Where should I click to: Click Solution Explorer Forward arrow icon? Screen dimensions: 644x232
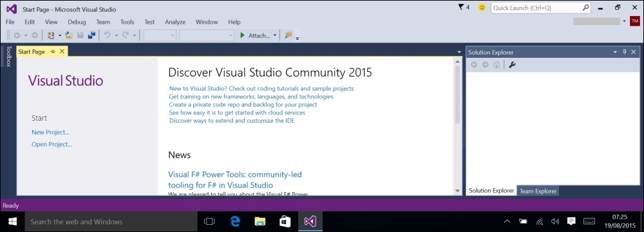tap(485, 65)
